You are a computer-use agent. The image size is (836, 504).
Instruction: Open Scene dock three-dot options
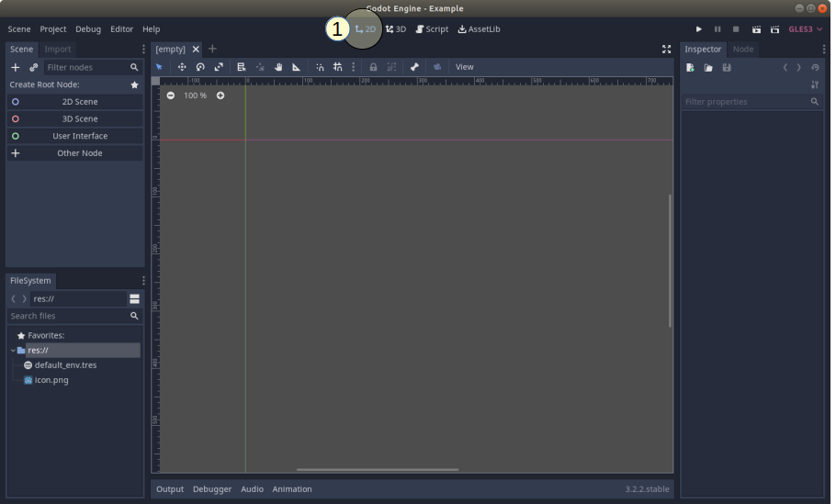(x=143, y=49)
